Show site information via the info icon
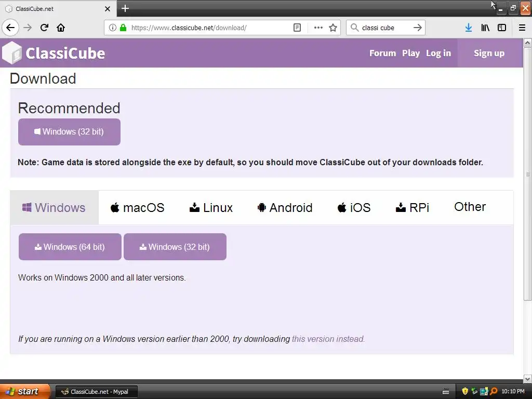Screen dimensions: 532x399 click(113, 28)
